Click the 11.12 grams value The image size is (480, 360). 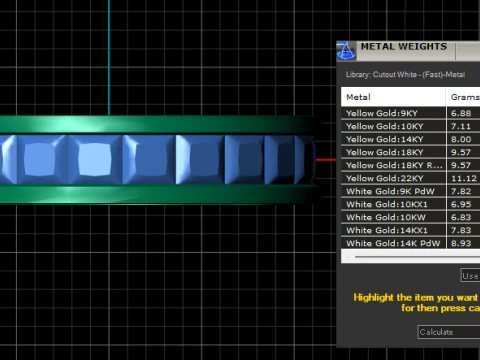pos(464,178)
